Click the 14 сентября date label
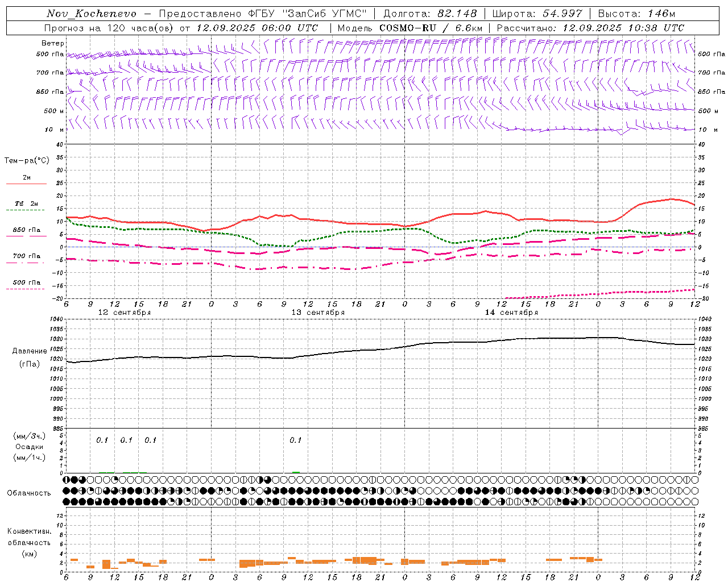728x582 pixels. (511, 313)
